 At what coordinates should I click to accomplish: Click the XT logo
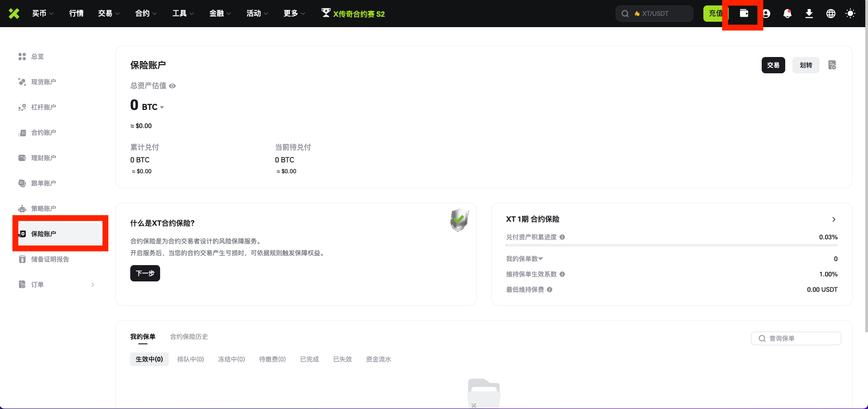click(x=14, y=14)
